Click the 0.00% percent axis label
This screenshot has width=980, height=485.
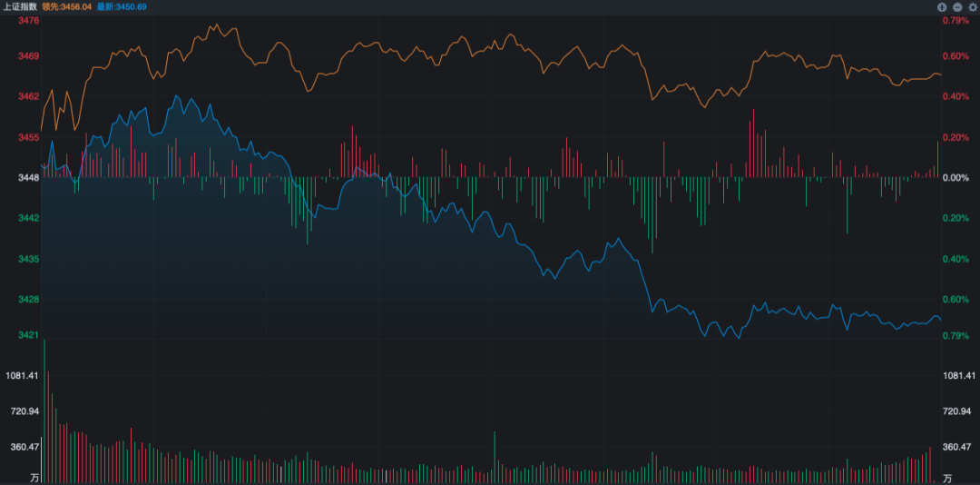(x=955, y=178)
